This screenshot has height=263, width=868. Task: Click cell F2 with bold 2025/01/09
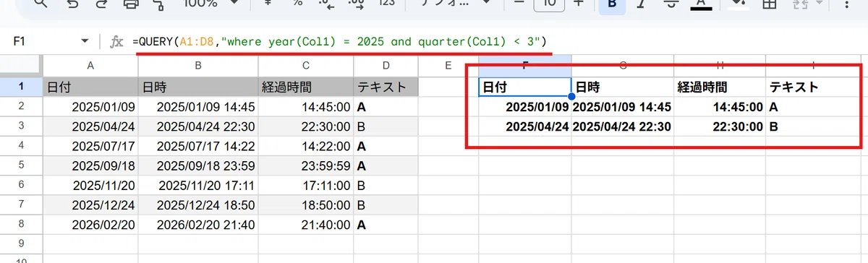click(x=525, y=106)
